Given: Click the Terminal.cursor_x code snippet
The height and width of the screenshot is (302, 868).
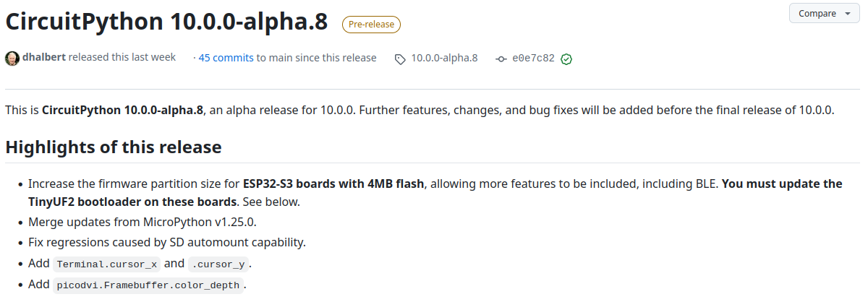Looking at the screenshot, I should (107, 264).
